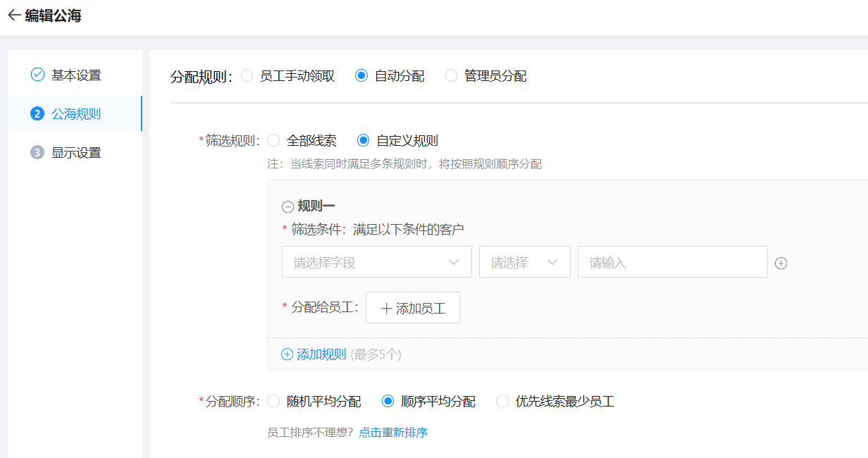Click the 请输入 text input field
The width and height of the screenshot is (868, 458).
point(672,262)
